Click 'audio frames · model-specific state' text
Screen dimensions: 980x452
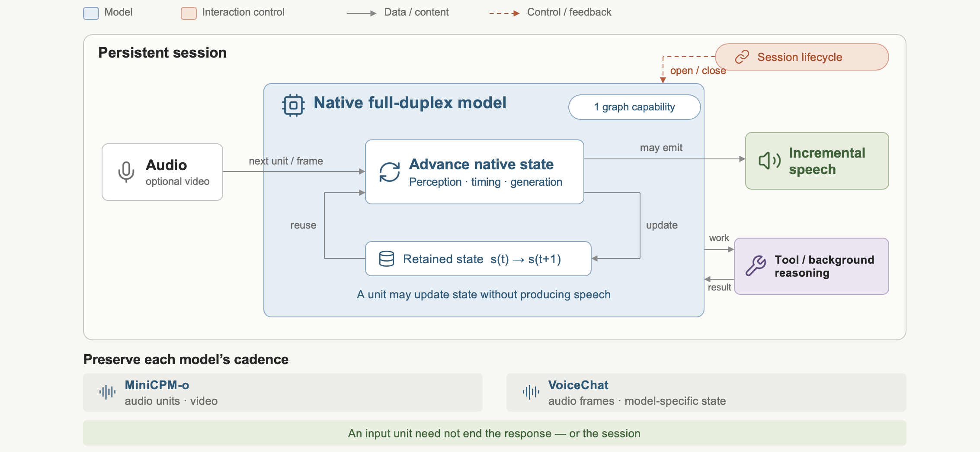(637, 401)
